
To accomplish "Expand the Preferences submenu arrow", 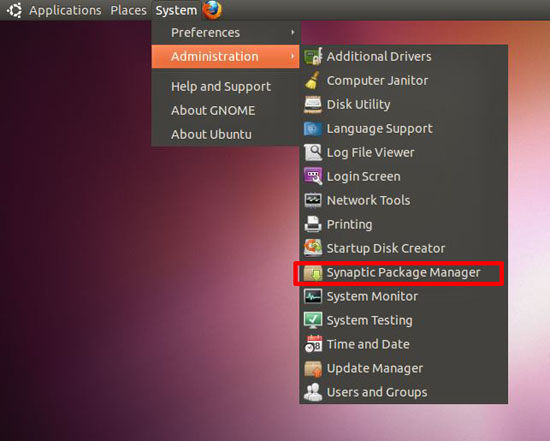I will (x=293, y=32).
